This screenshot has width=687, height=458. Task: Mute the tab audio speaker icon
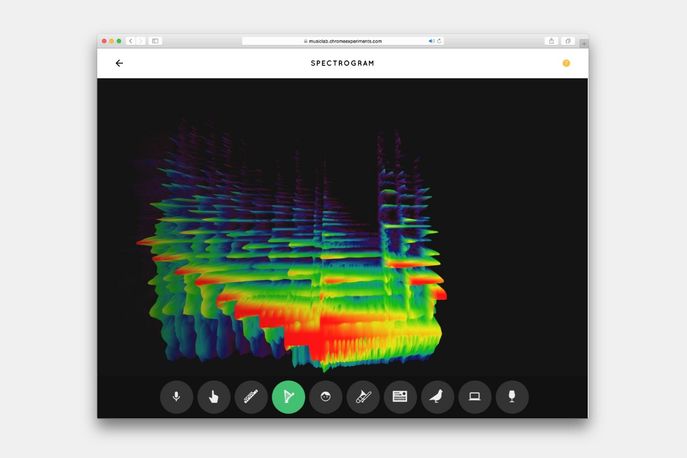click(x=431, y=41)
